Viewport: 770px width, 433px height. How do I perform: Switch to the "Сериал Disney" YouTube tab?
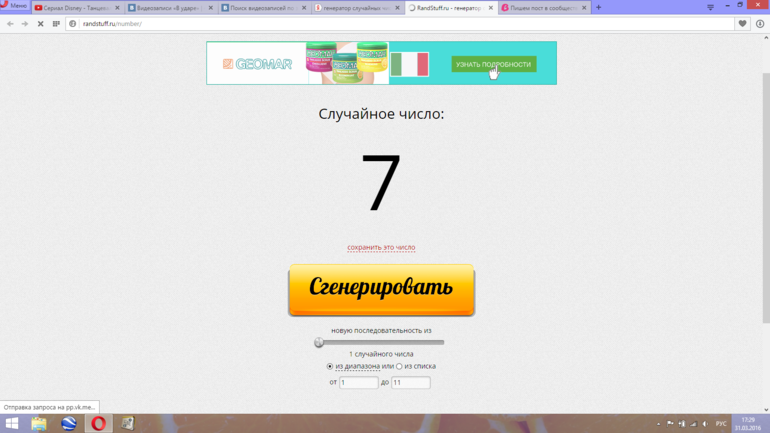click(x=73, y=8)
